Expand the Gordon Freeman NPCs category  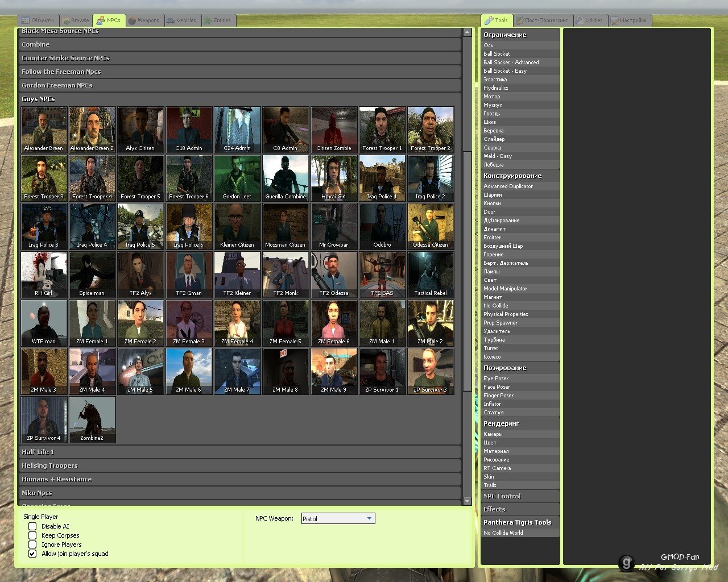[x=240, y=85]
